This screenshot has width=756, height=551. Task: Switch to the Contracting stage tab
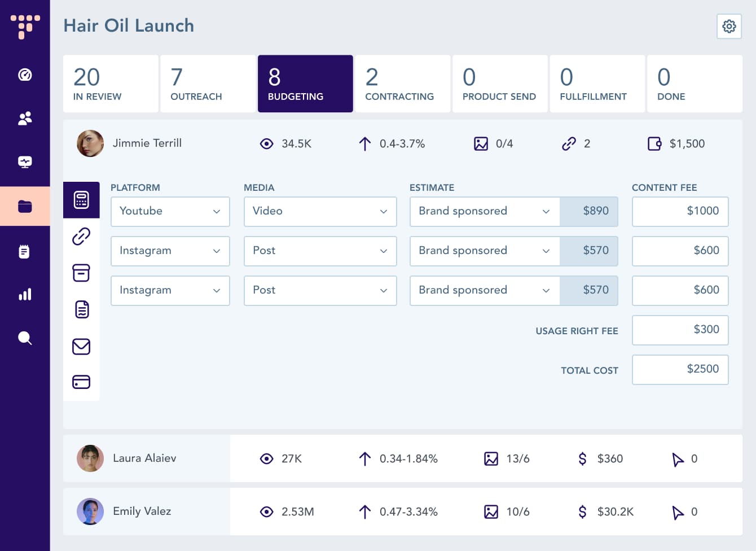402,84
